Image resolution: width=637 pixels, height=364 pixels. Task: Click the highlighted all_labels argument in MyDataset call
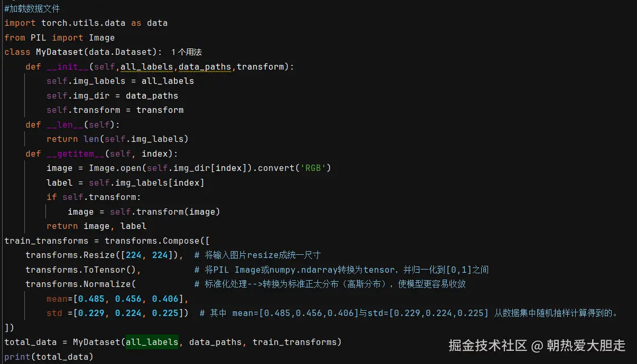[x=152, y=342]
